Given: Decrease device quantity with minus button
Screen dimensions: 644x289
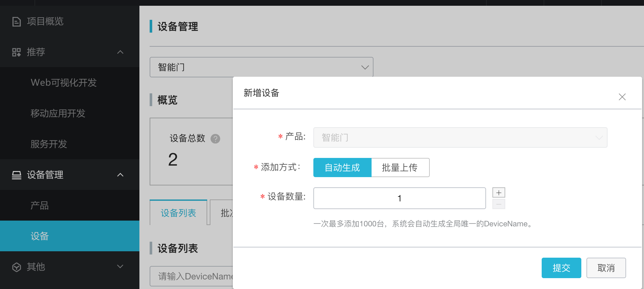Looking at the screenshot, I should [499, 204].
